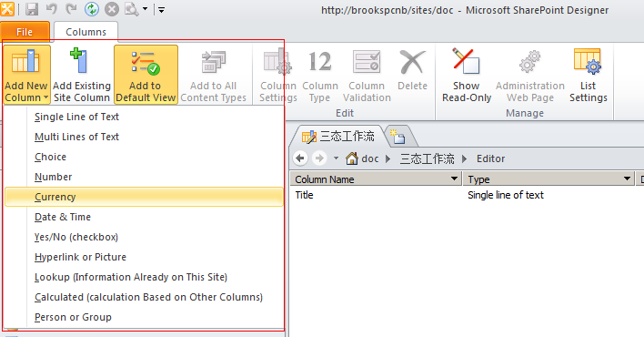Click the Stop icon in title toolbar
The height and width of the screenshot is (337, 644).
pyautogui.click(x=111, y=9)
